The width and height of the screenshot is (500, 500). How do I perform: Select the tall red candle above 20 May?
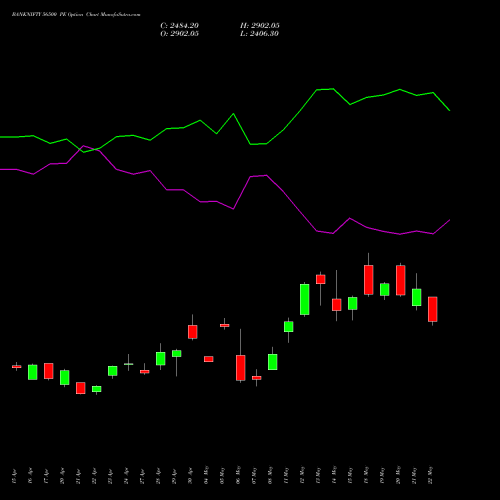pos(401,280)
